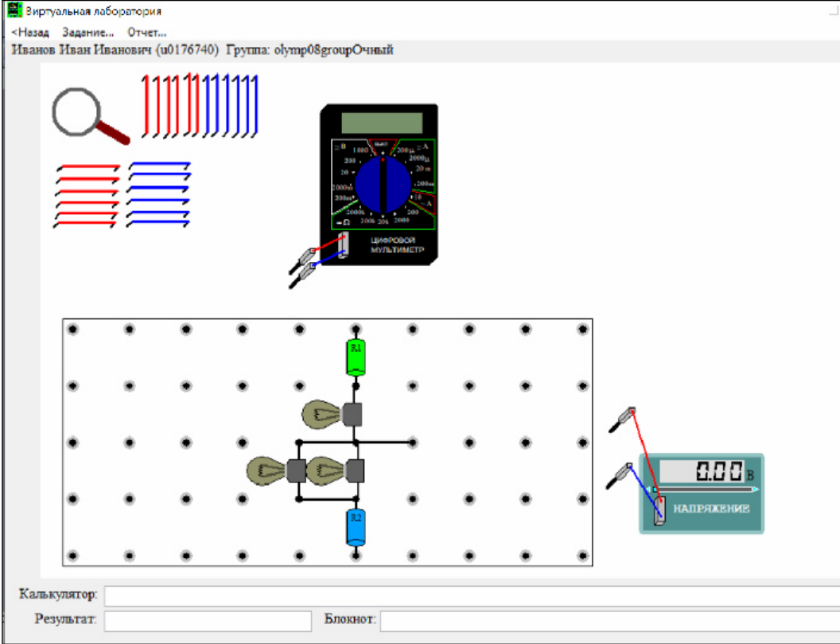Click the bottom-right socket on the board
Image resolution: width=840 pixels, height=644 pixels.
[582, 556]
